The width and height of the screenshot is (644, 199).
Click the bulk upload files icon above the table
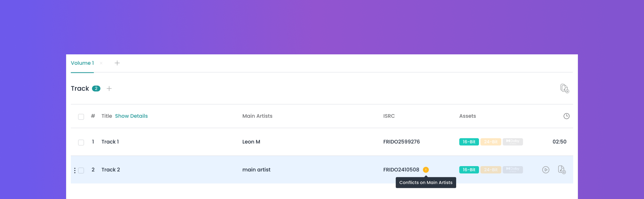pyautogui.click(x=565, y=88)
